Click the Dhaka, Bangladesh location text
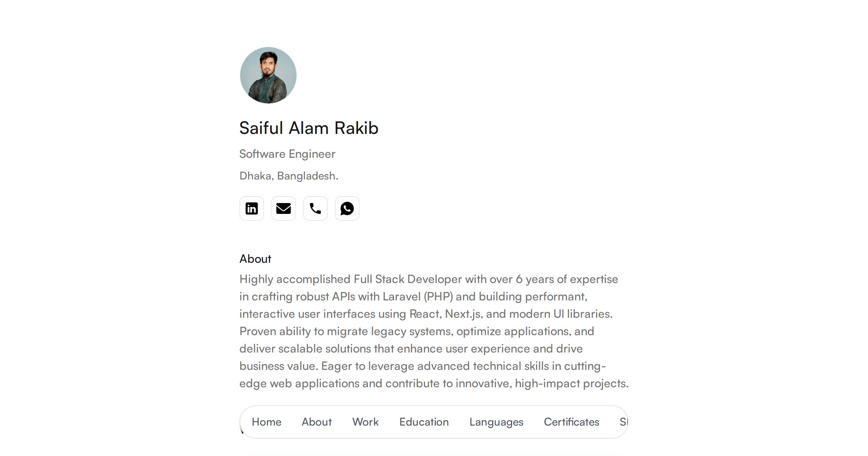868x456 pixels. pos(289,176)
